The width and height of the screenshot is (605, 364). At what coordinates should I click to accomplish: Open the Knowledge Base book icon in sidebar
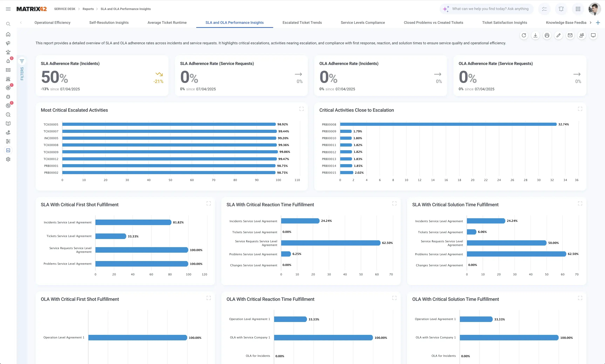(8, 123)
